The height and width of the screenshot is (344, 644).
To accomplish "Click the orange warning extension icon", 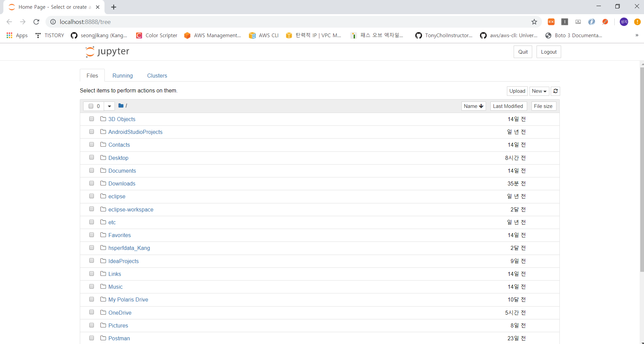I will click(637, 22).
